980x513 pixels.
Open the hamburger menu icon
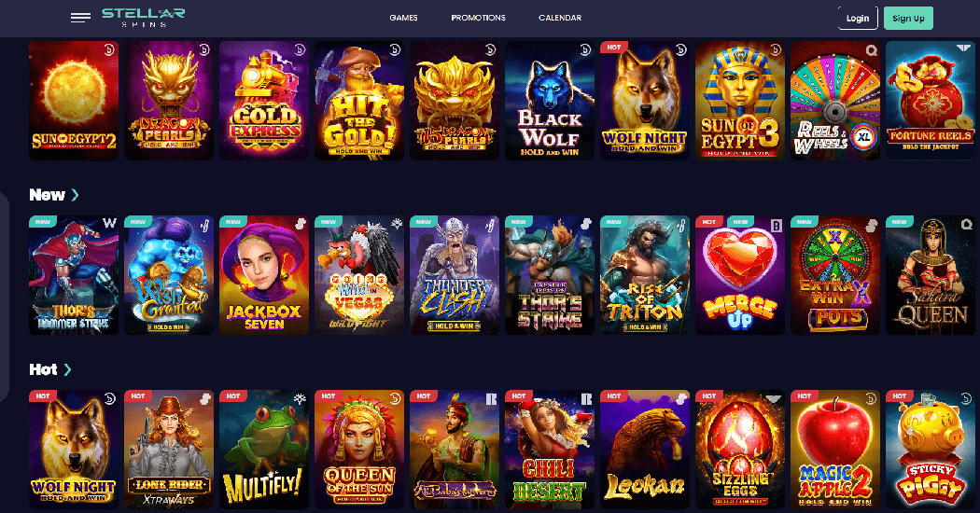80,18
